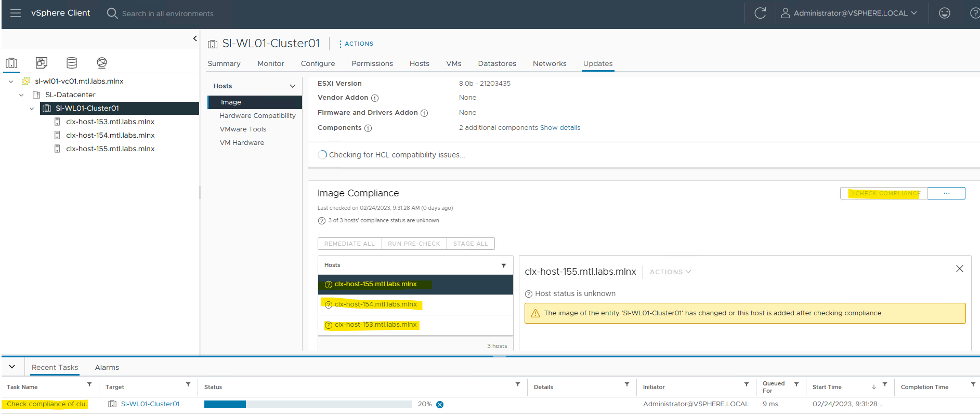980x414 pixels.
Task: Open the cluster ACTIONS menu
Action: [x=356, y=44]
